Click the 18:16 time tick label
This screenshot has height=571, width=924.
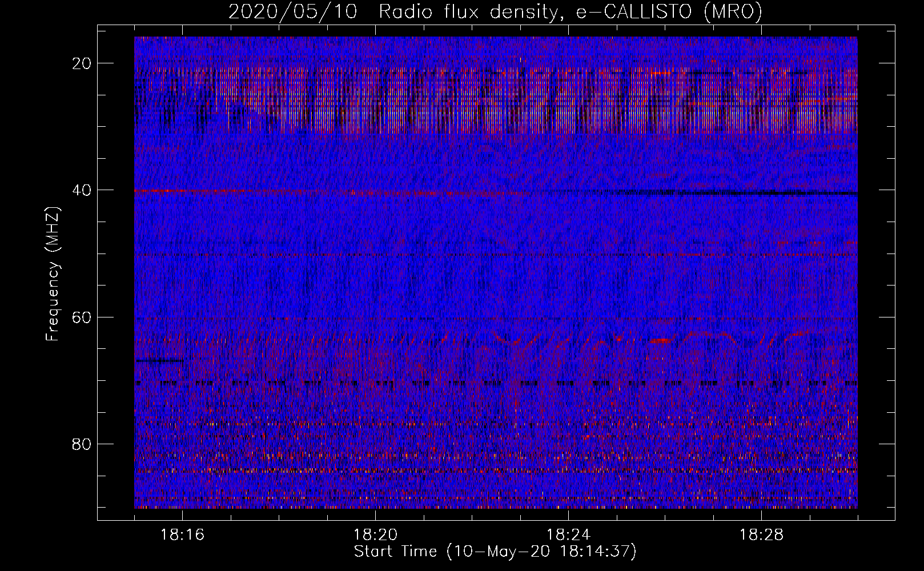point(182,535)
